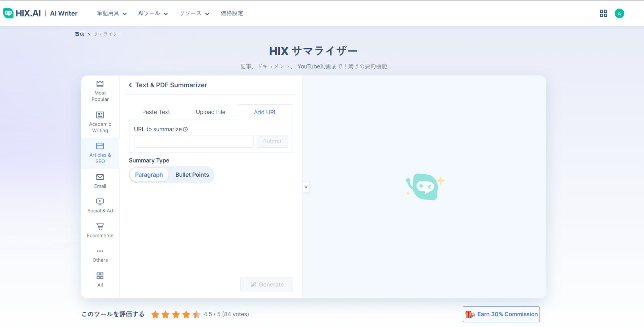This screenshot has height=327, width=644.
Task: Click the gift icon on commission banner
Action: [x=470, y=314]
